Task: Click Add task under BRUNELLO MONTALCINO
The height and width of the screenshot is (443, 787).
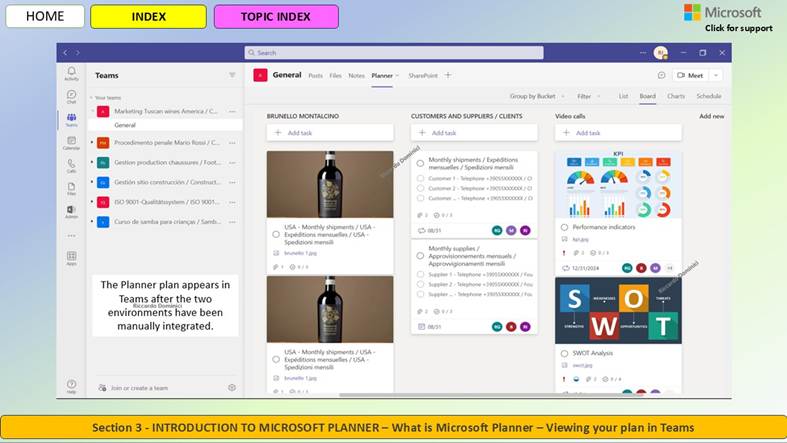Action: coord(330,133)
